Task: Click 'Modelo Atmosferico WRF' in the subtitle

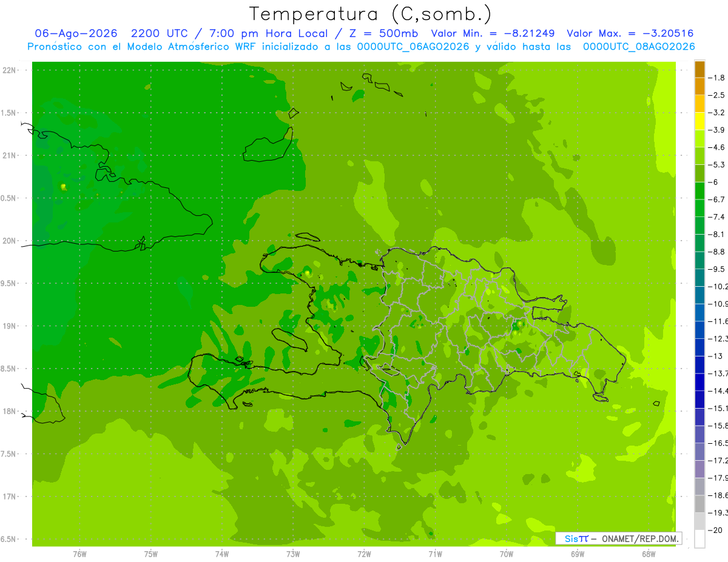Action: coord(192,47)
